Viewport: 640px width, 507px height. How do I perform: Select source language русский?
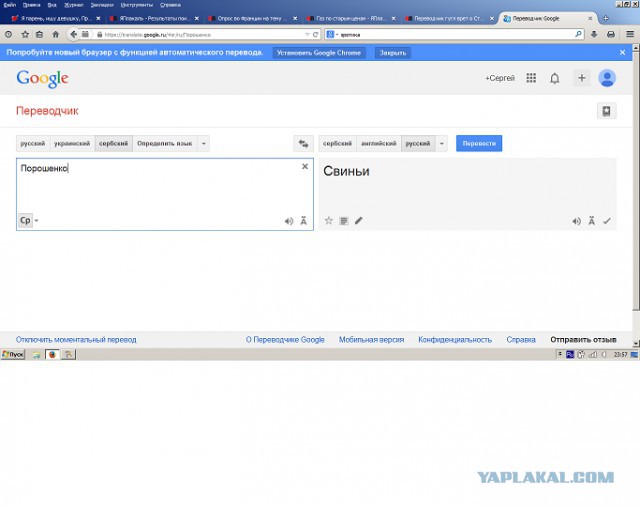coord(33,143)
